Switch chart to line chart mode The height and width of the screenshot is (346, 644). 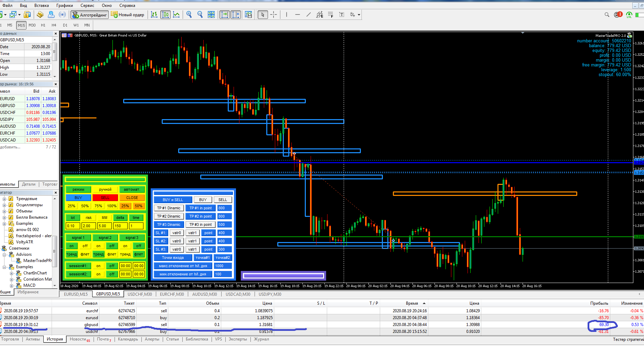click(176, 14)
